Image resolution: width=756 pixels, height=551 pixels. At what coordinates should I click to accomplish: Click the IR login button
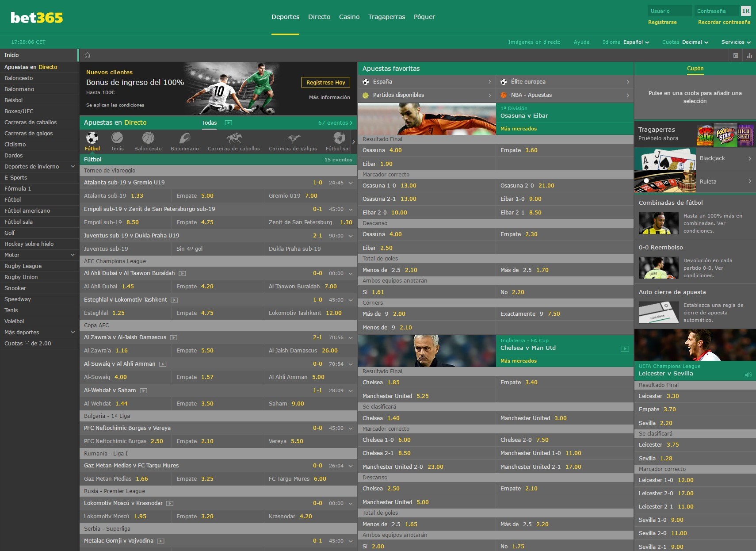click(x=746, y=11)
